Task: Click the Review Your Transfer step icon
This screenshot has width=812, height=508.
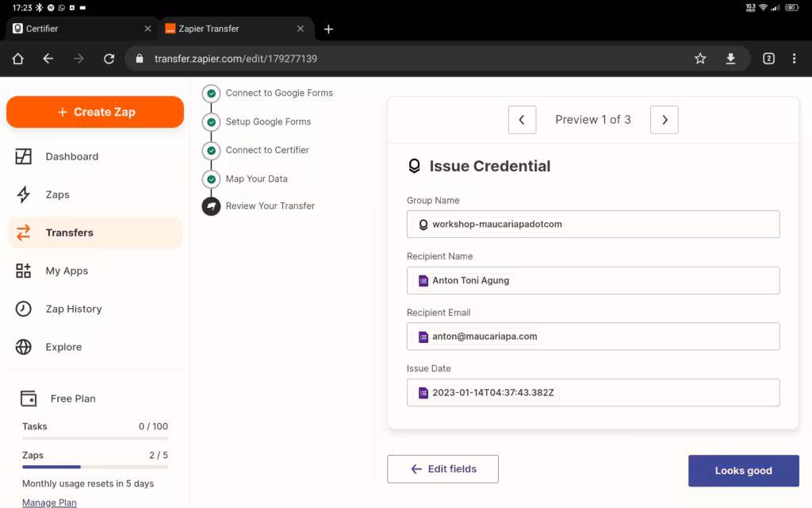Action: (x=211, y=206)
